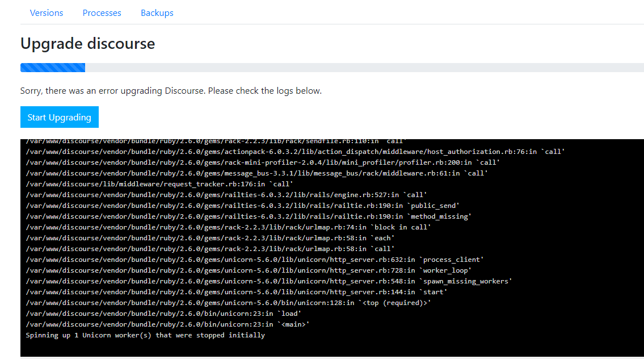The width and height of the screenshot is (644, 359).
Task: Click urlmap.rb:58 log line ending `each'
Action: coord(210,238)
